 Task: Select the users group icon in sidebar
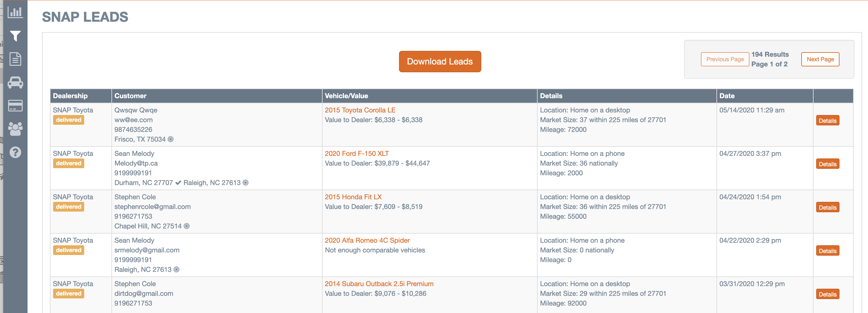[x=15, y=129]
